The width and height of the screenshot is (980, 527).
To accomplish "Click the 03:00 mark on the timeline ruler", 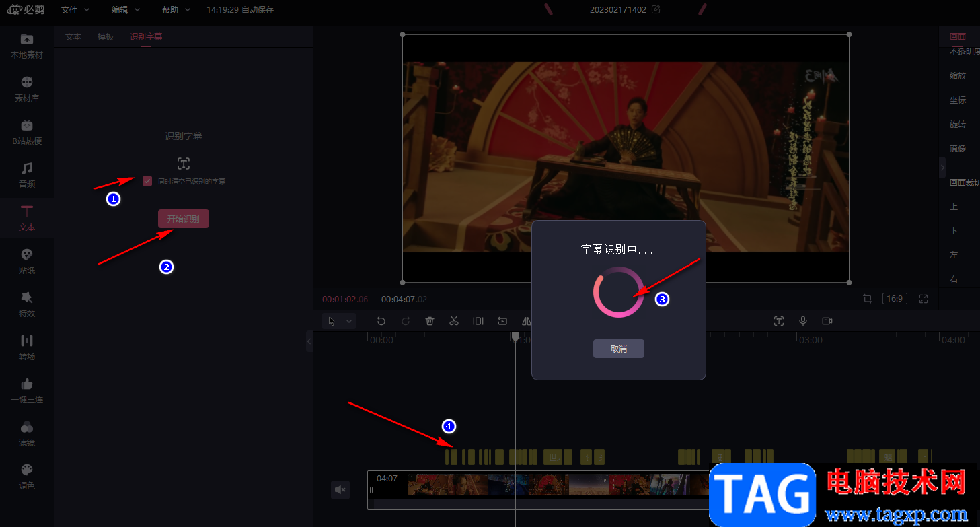I will [811, 340].
